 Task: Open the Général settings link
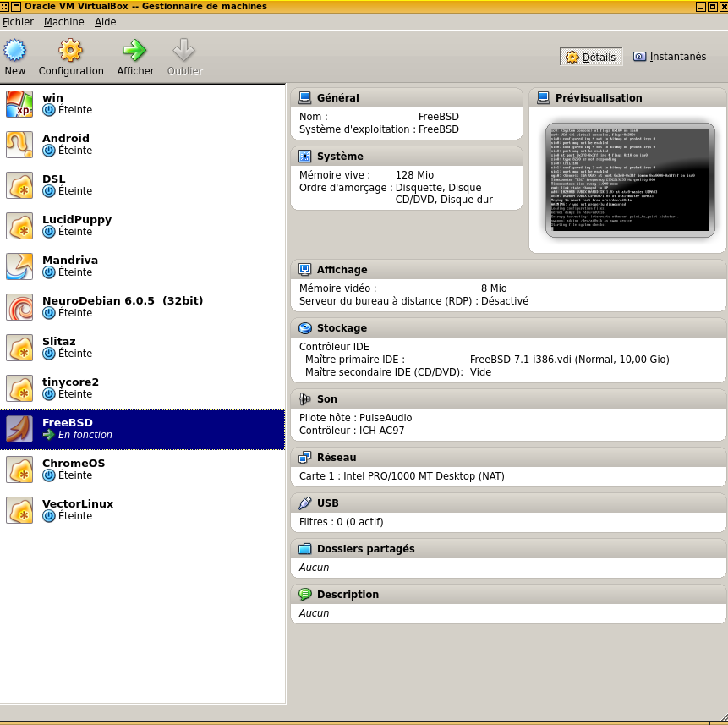[x=338, y=98]
